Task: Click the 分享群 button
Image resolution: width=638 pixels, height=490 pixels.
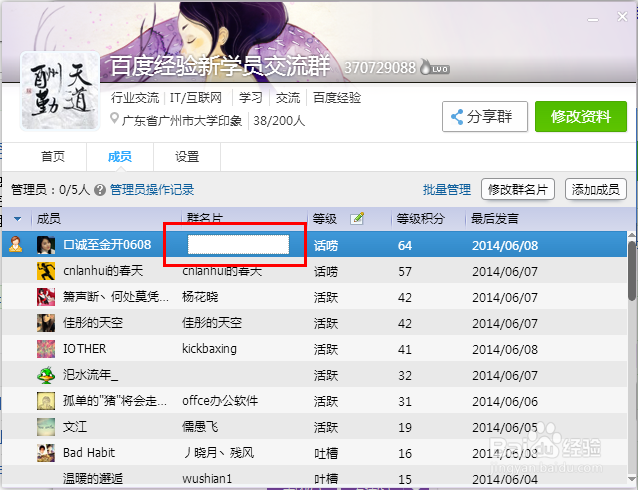Action: pyautogui.click(x=485, y=117)
